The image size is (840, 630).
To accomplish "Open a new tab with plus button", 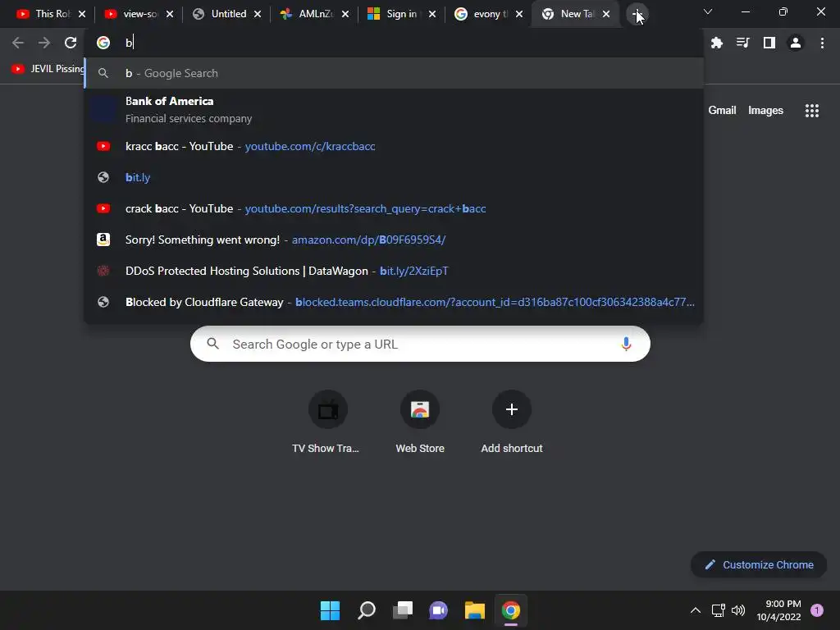I will (637, 14).
